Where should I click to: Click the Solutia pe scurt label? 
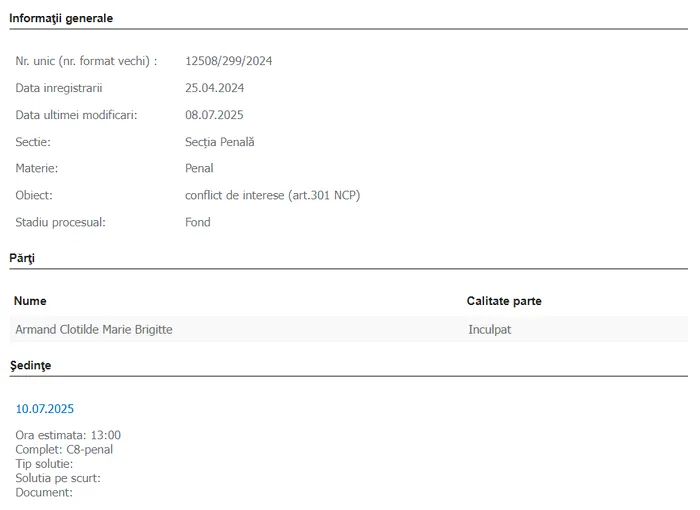58,478
